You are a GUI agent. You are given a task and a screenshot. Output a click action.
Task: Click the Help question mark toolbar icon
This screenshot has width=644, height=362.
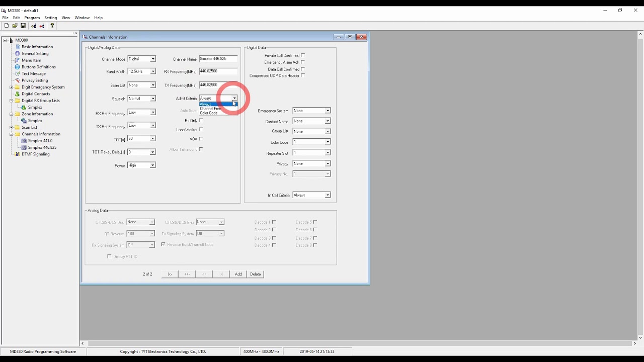(x=52, y=26)
